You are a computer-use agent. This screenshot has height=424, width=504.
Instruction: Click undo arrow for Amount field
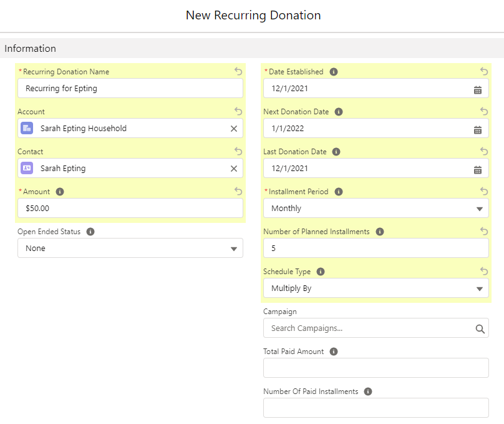[238, 192]
